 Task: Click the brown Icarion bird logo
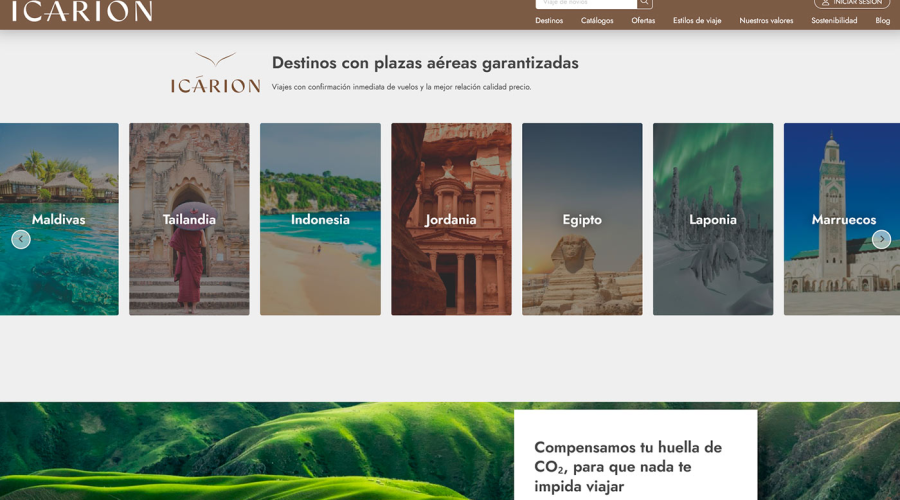[215, 74]
